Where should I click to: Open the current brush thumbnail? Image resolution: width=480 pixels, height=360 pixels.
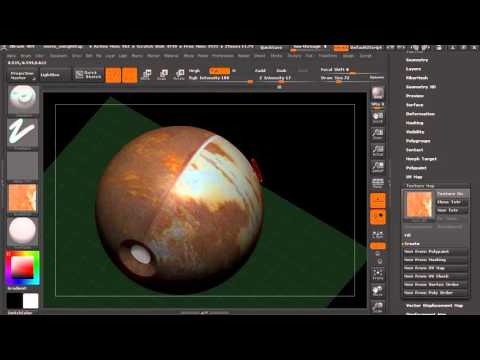coord(23,100)
